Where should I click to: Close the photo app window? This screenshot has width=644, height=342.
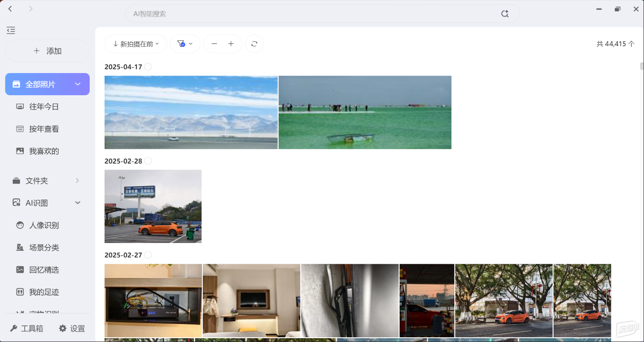point(636,9)
